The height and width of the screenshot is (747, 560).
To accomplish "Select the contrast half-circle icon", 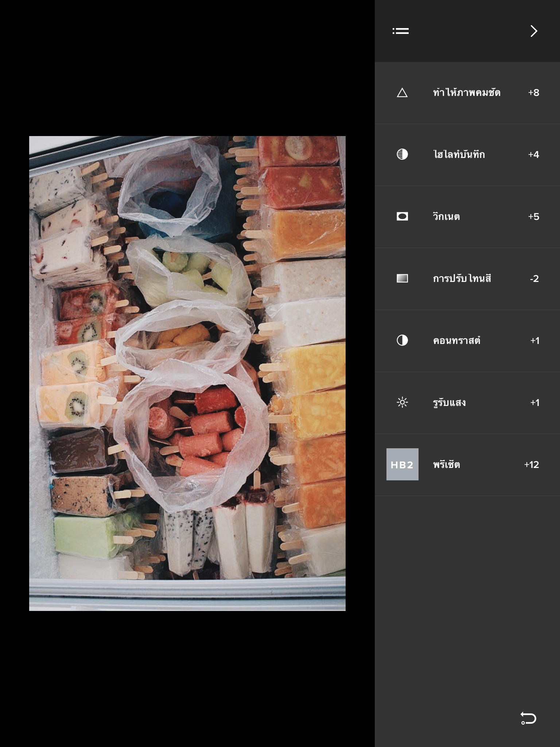I will [x=402, y=340].
